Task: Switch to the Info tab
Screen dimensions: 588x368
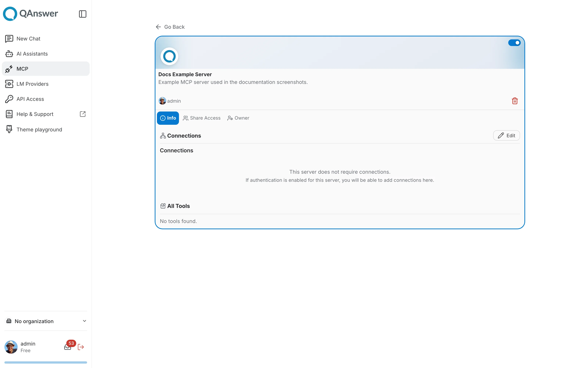Action: pos(168,118)
